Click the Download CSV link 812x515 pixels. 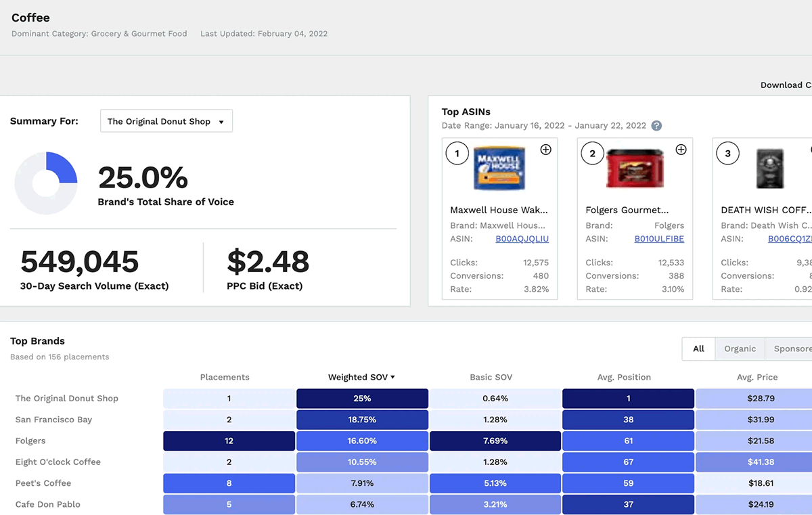[786, 85]
